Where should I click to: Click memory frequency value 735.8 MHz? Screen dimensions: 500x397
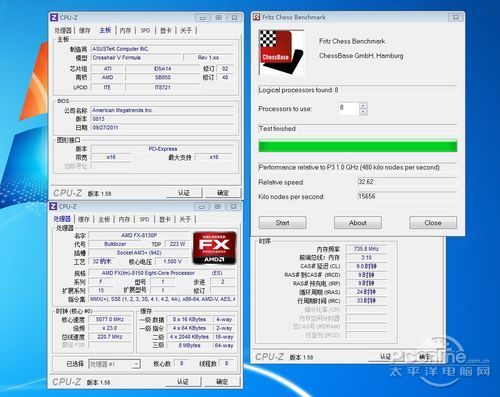click(x=366, y=249)
